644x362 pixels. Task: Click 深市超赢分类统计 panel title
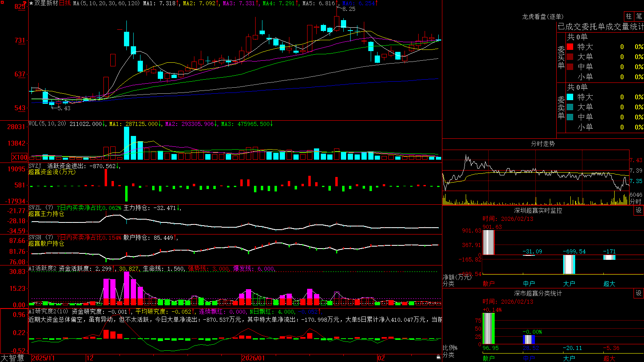pyautogui.click(x=538, y=293)
